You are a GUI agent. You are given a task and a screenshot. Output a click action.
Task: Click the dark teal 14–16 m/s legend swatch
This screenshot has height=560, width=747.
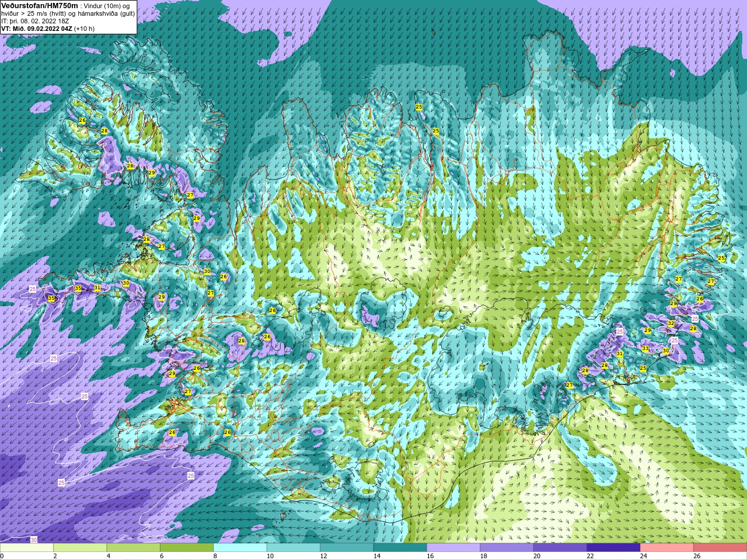400,548
